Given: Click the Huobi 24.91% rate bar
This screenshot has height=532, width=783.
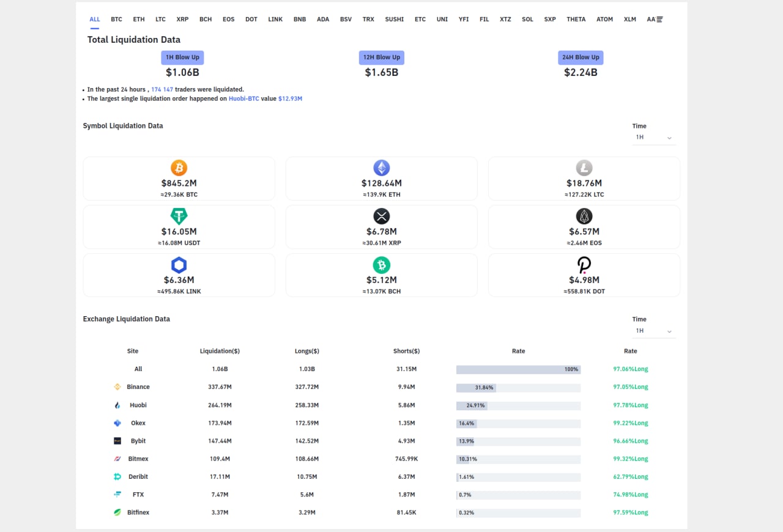Looking at the screenshot, I should click(518, 405).
